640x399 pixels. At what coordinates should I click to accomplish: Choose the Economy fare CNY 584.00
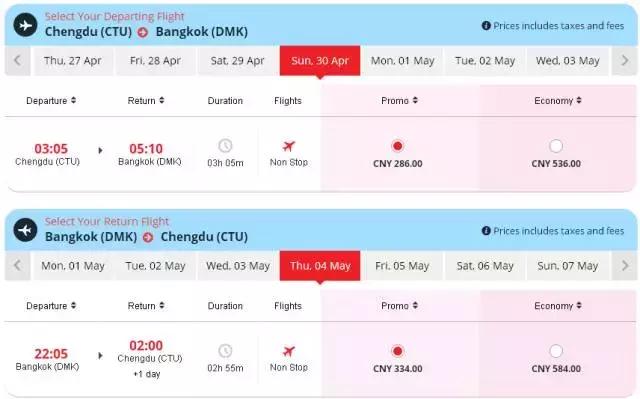coord(556,351)
